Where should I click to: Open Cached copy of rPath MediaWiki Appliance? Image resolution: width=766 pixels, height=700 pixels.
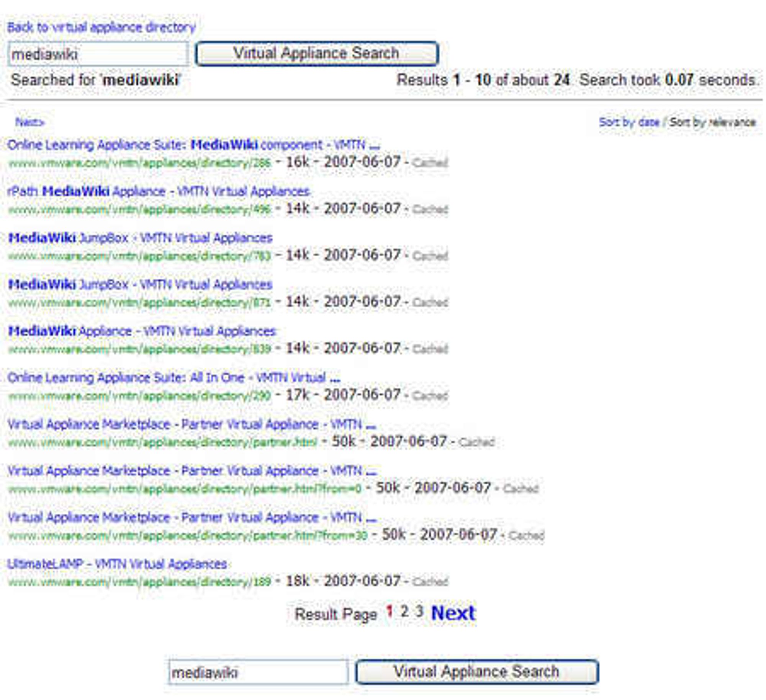click(x=430, y=209)
